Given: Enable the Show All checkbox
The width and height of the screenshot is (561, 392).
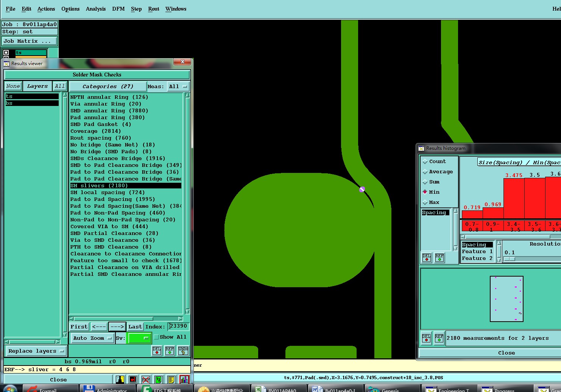Looking at the screenshot, I should 156,337.
